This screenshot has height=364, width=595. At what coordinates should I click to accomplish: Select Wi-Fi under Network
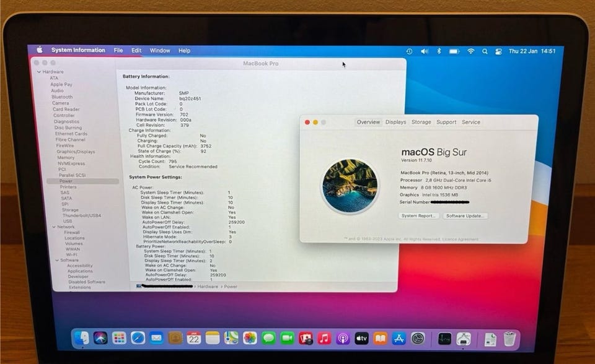[x=71, y=255]
